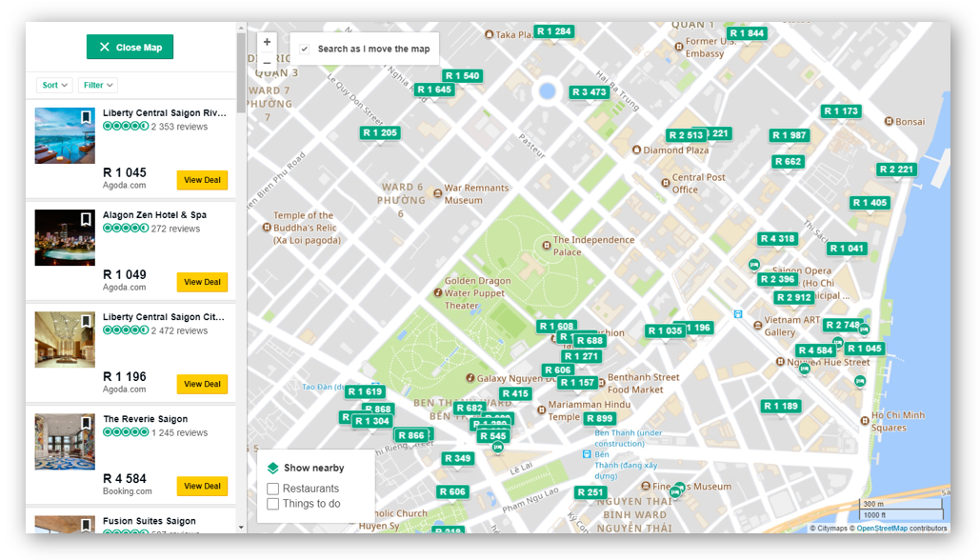Select the R 1 987 map price marker
The image size is (980, 560).
[x=789, y=135]
